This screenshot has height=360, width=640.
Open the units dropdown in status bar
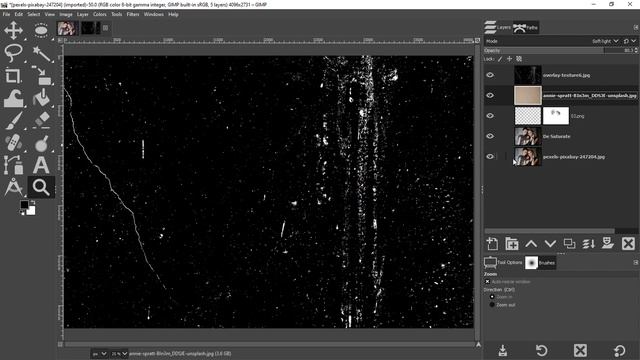pos(99,354)
